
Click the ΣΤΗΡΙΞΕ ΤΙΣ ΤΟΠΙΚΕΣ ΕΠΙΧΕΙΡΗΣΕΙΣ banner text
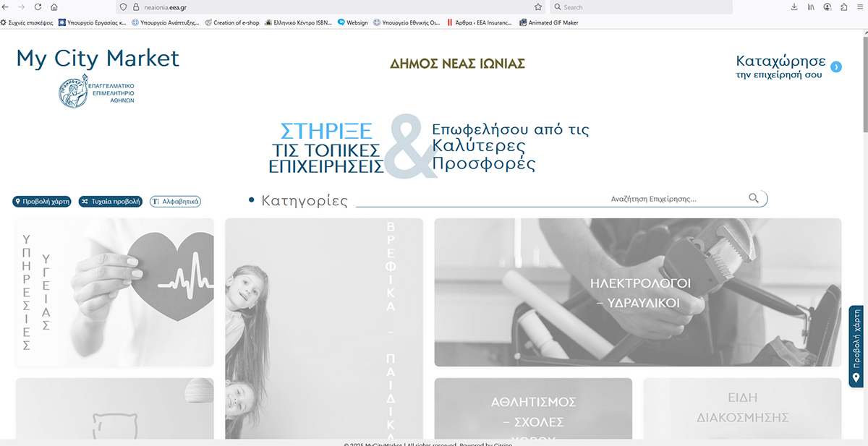pyautogui.click(x=326, y=148)
